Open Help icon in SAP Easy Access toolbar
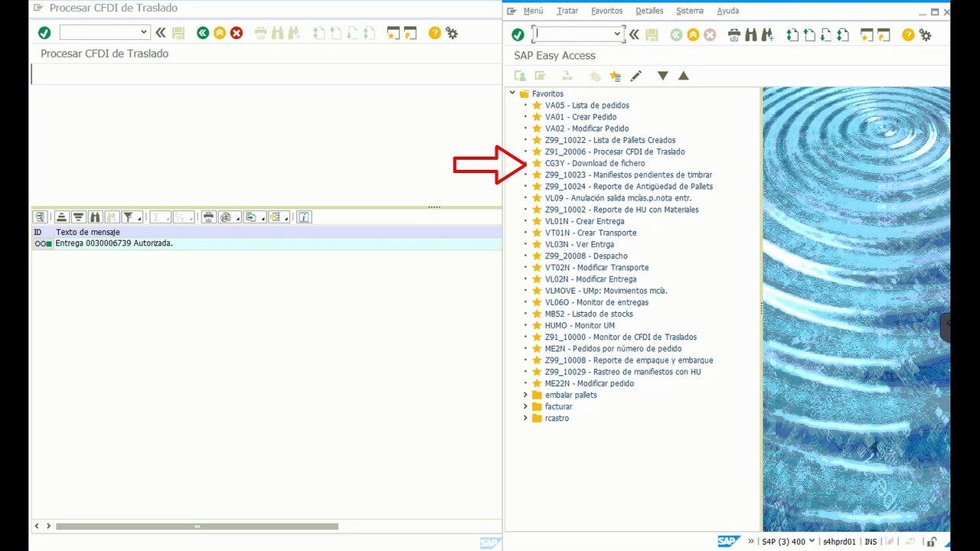 tap(908, 34)
